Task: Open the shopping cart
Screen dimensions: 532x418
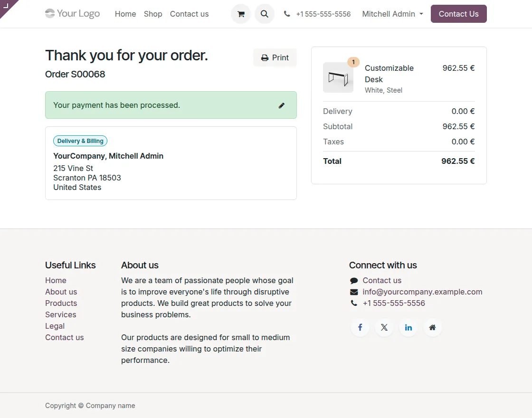Action: 240,14
